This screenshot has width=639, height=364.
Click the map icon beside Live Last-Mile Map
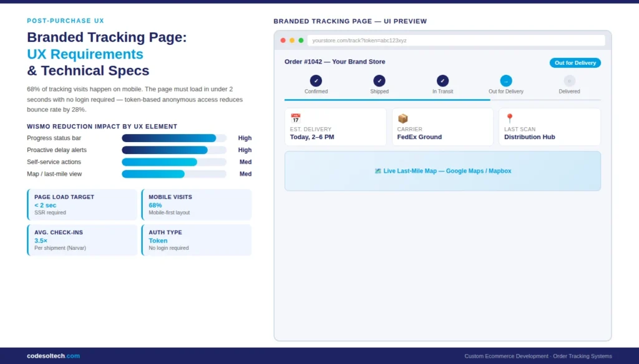[378, 171]
